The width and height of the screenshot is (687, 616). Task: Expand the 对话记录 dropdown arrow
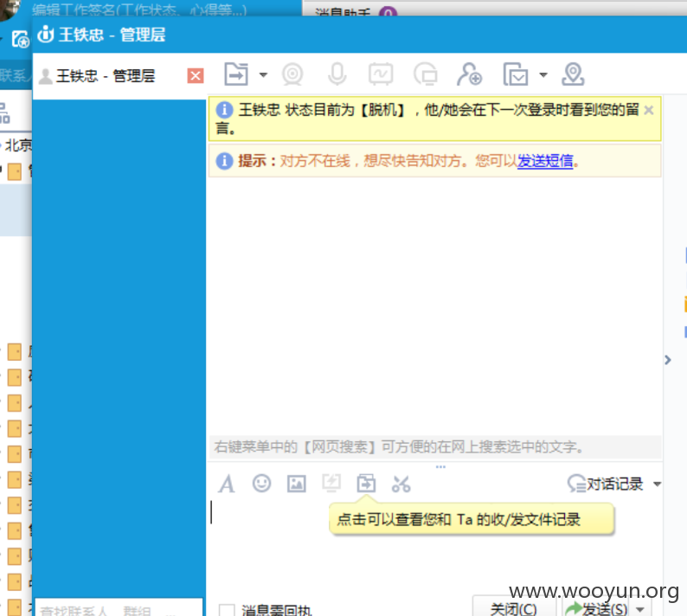point(657,484)
